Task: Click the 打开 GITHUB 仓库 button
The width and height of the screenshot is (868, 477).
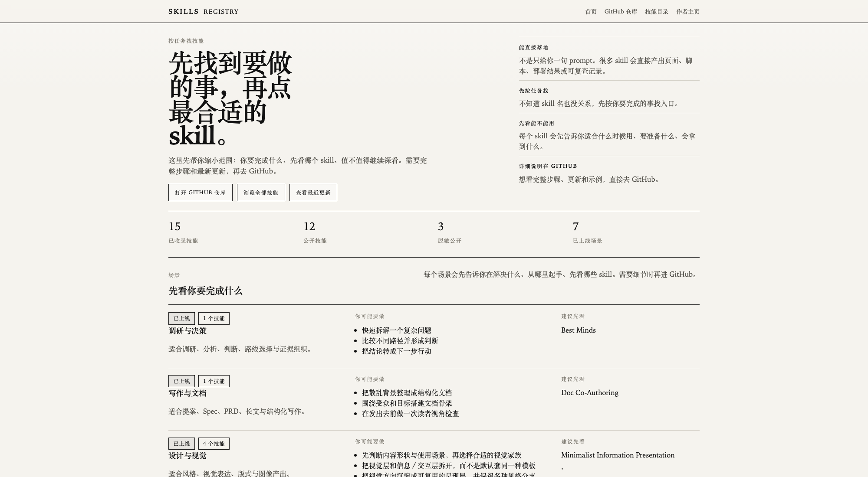Action: pos(201,193)
